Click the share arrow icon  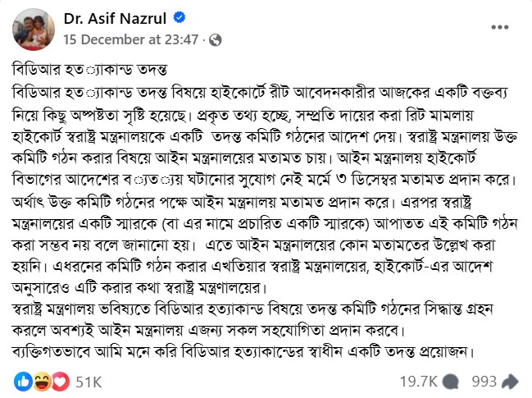pos(510,382)
